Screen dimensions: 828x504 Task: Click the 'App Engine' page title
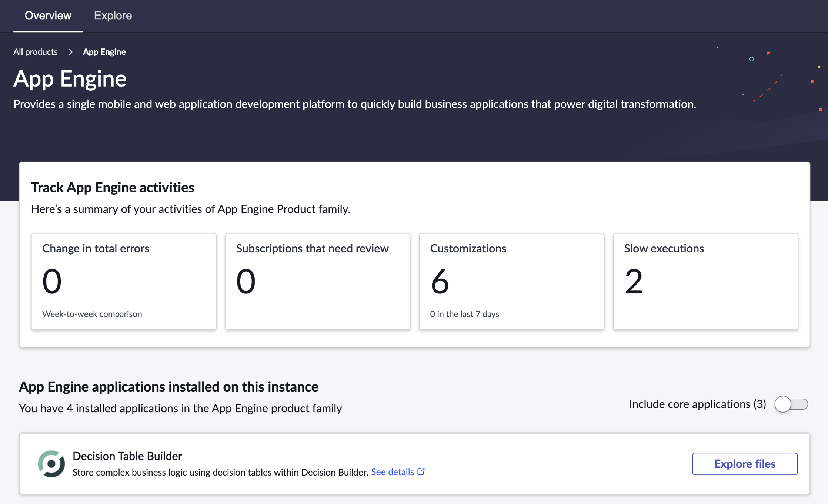coord(70,78)
